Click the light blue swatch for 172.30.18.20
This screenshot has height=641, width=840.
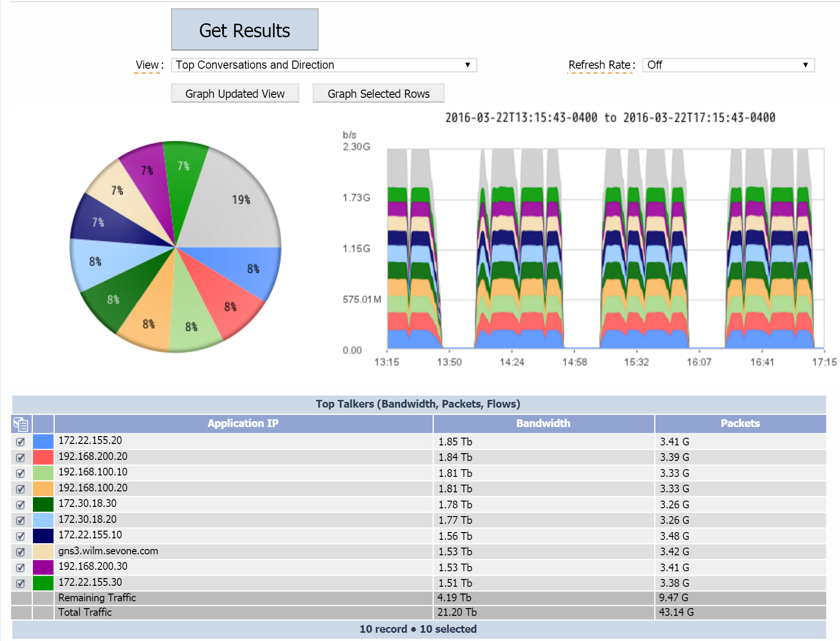[43, 520]
